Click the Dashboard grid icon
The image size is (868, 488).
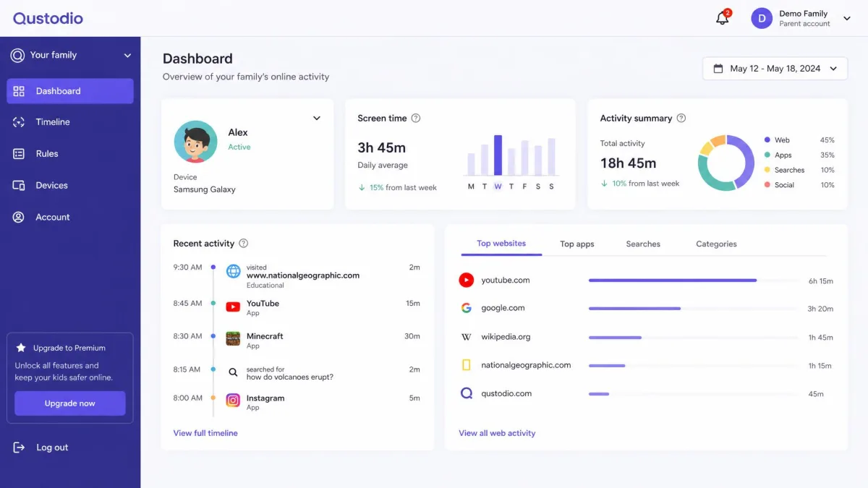[x=19, y=91]
